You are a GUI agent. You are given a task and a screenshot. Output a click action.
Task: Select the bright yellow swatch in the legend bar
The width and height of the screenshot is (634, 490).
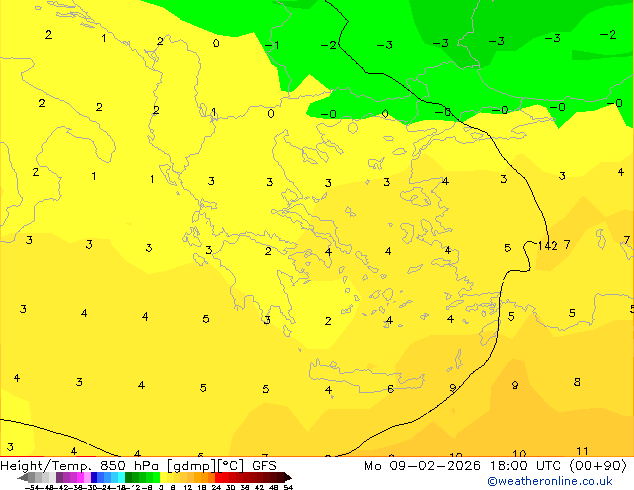pyautogui.click(x=163, y=477)
